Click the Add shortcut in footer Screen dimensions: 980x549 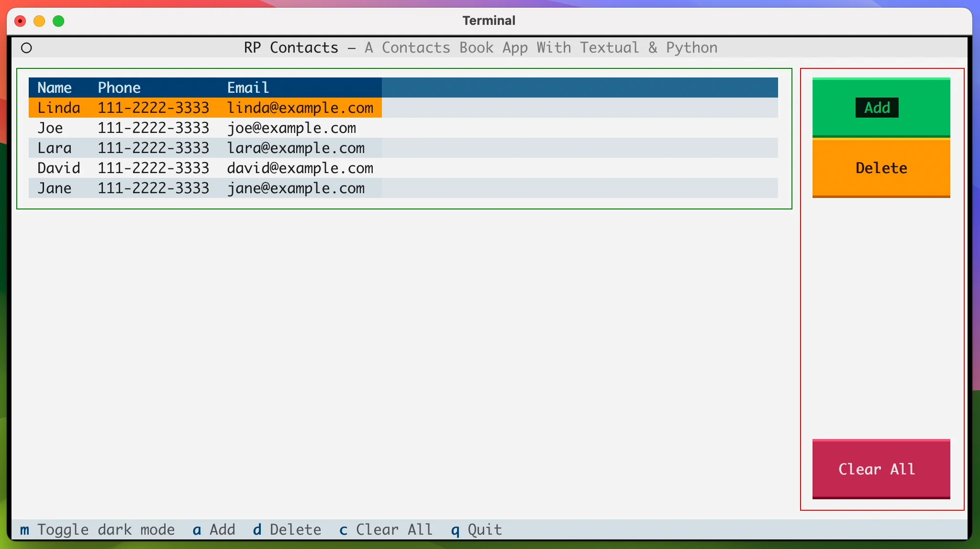(x=214, y=529)
